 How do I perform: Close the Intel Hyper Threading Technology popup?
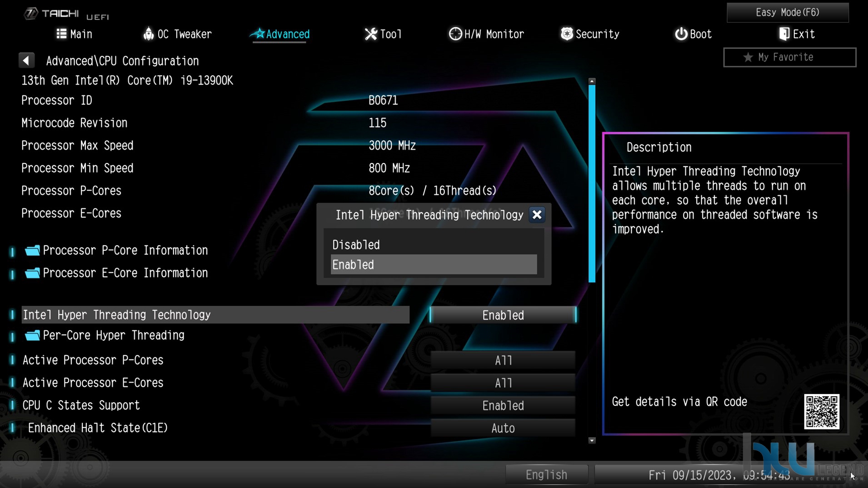tap(537, 215)
